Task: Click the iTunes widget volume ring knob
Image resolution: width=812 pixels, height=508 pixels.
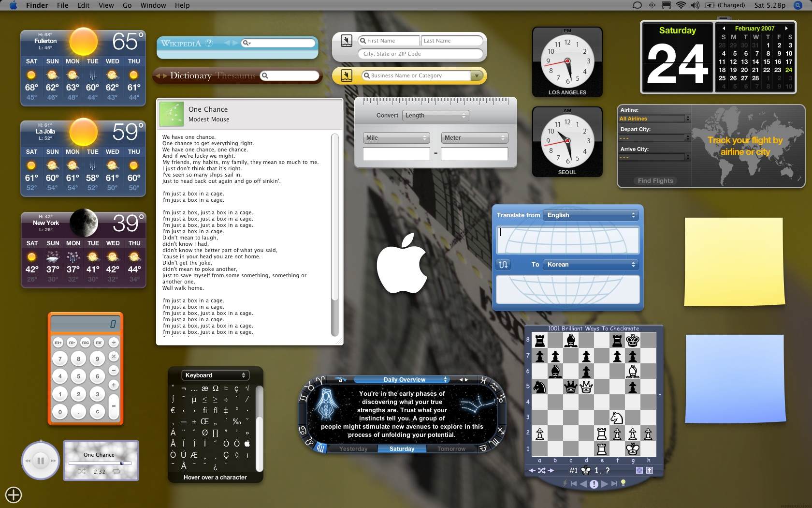Action: pyautogui.click(x=41, y=441)
